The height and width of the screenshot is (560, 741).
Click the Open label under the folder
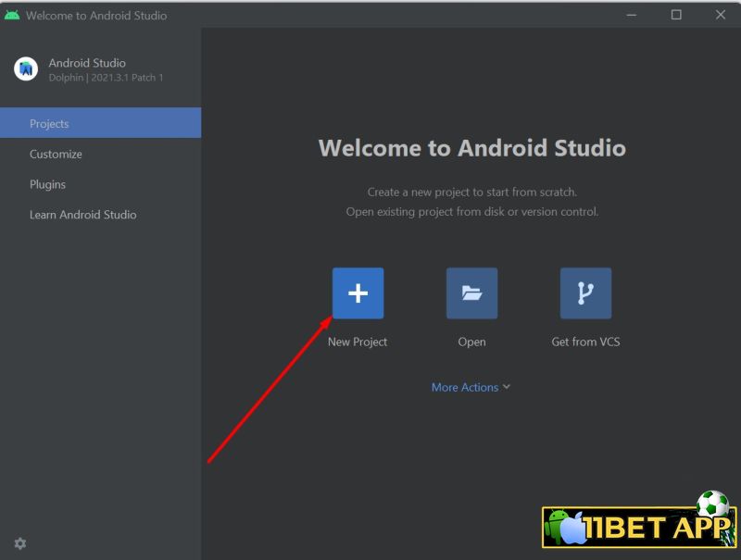(471, 342)
